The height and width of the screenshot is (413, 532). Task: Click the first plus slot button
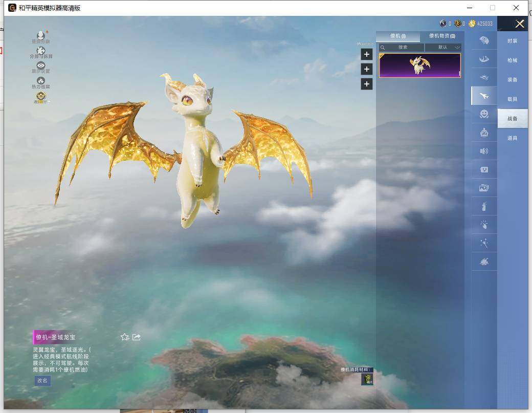[x=366, y=54]
